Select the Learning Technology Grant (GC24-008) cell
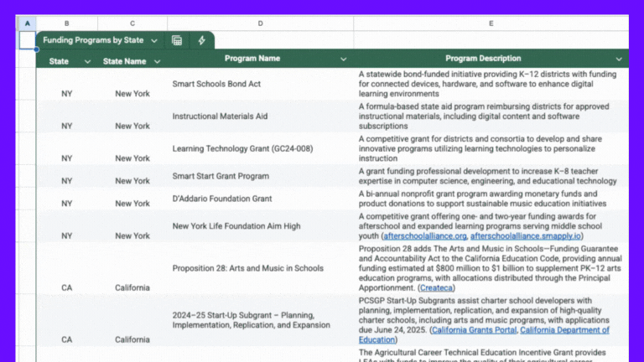644x362 pixels. point(261,148)
